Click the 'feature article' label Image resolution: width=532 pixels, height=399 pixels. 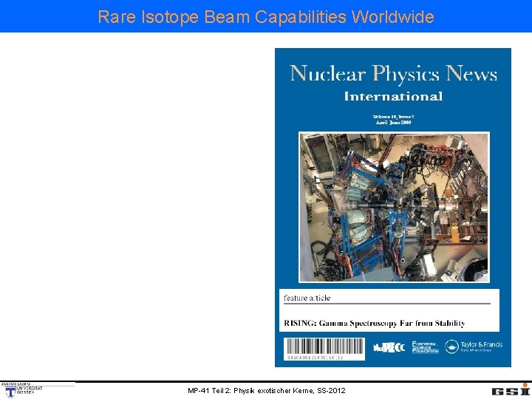pos(307,298)
